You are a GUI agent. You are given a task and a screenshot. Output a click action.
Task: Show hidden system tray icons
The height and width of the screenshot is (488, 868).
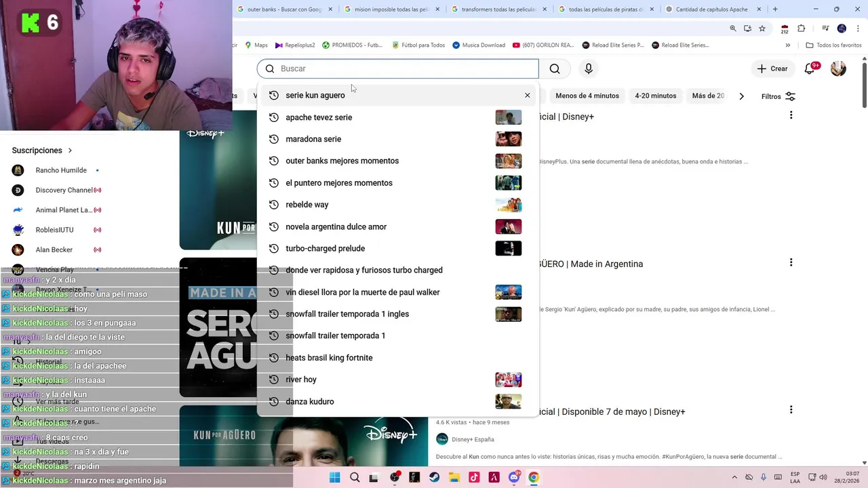pyautogui.click(x=734, y=477)
